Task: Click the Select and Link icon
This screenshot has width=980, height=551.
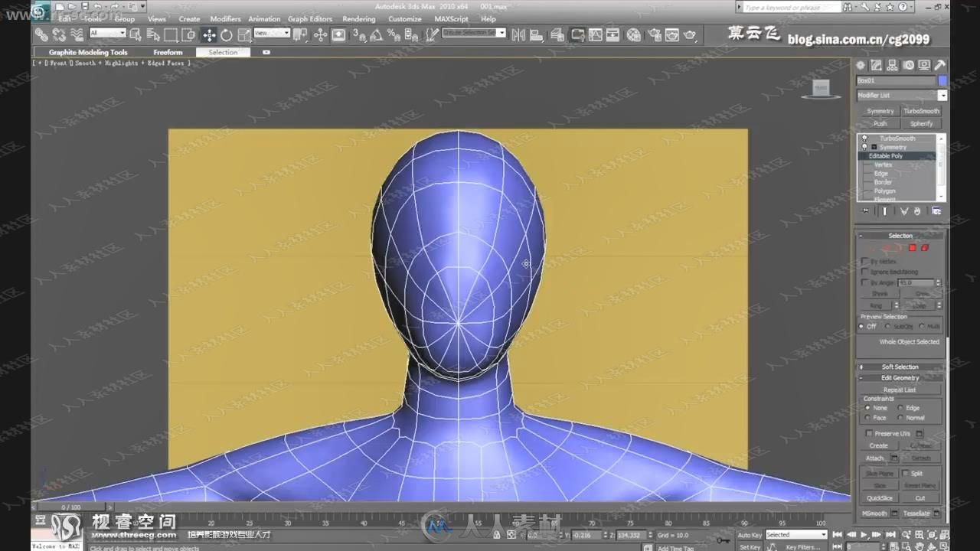Action: pyautogui.click(x=41, y=34)
